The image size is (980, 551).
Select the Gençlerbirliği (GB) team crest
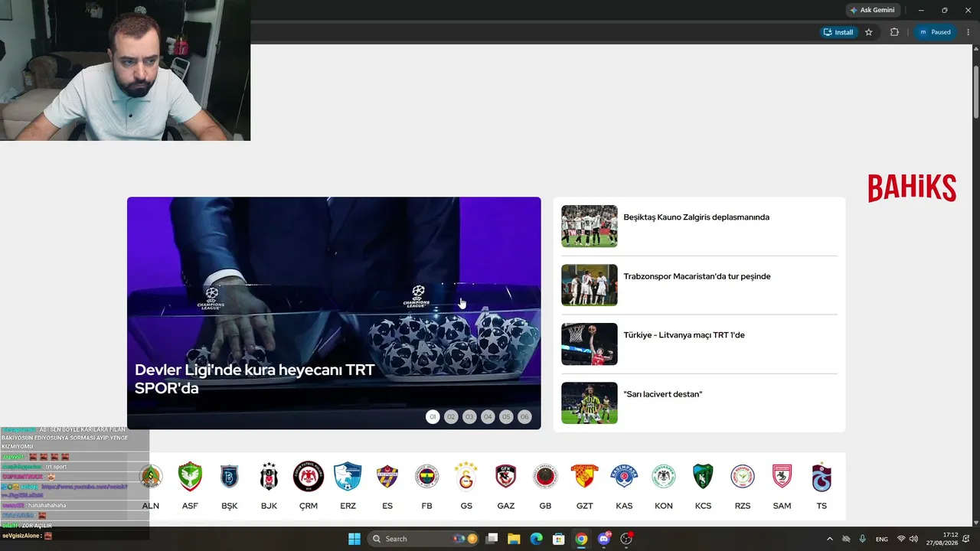(x=545, y=477)
